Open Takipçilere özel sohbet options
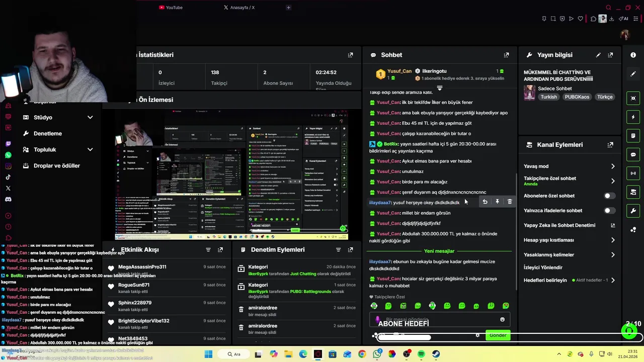The image size is (644, 362). click(570, 180)
